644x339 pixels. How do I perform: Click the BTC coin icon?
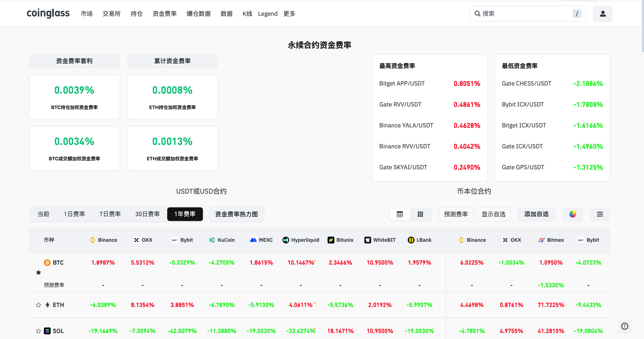pos(47,263)
